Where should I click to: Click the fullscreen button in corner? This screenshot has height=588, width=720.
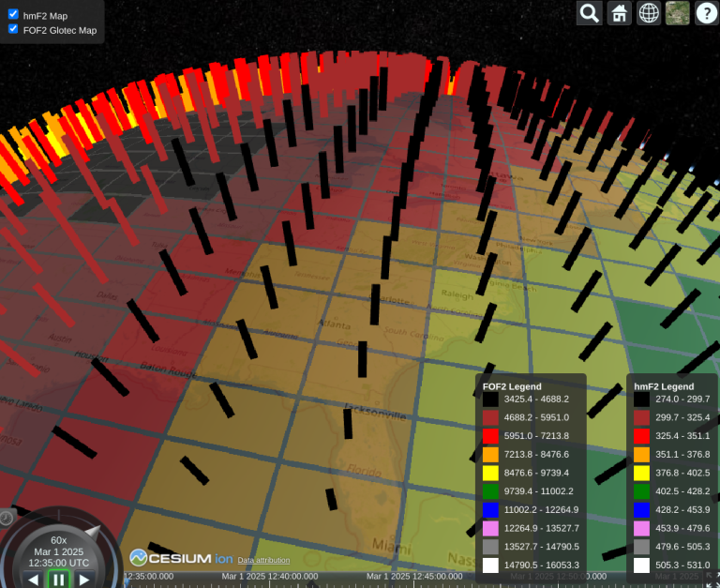712,578
